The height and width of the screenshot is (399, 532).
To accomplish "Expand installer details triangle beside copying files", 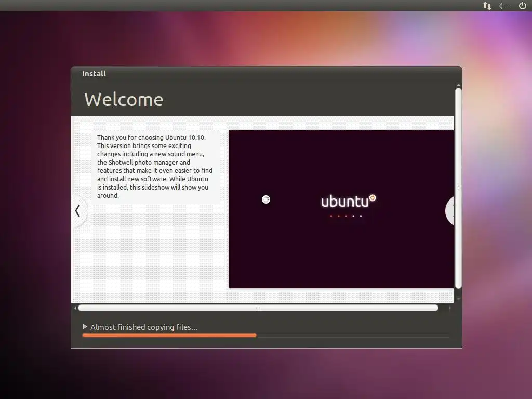I will (85, 327).
